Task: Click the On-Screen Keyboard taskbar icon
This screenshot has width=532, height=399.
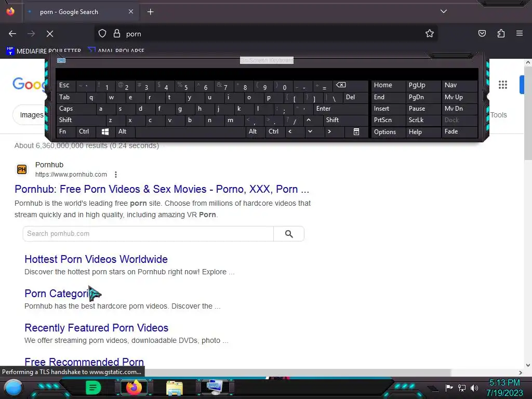Action: 215,388
